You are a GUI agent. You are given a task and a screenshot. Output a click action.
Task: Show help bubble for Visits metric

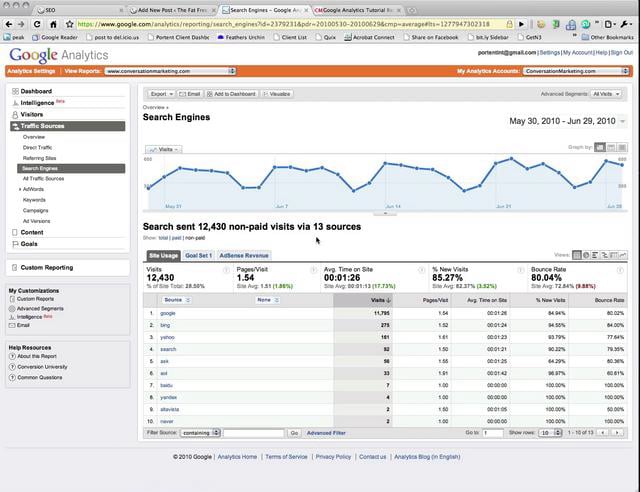click(x=226, y=270)
